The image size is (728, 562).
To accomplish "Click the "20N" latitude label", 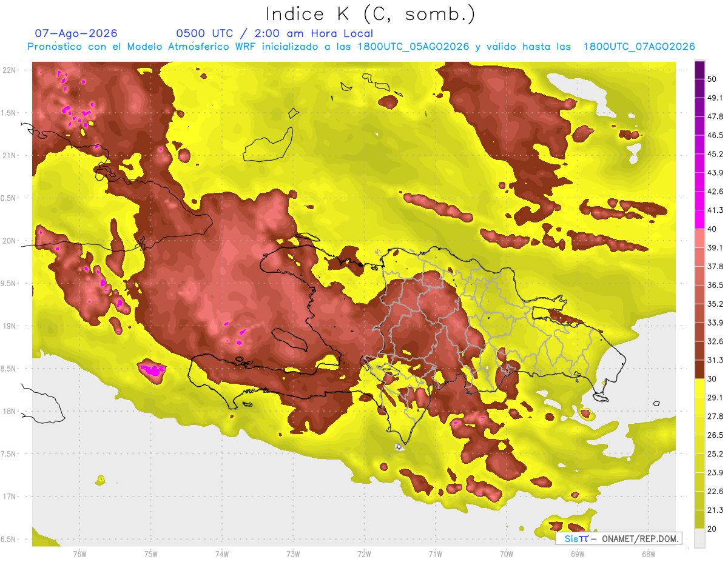I will pos(8,241).
